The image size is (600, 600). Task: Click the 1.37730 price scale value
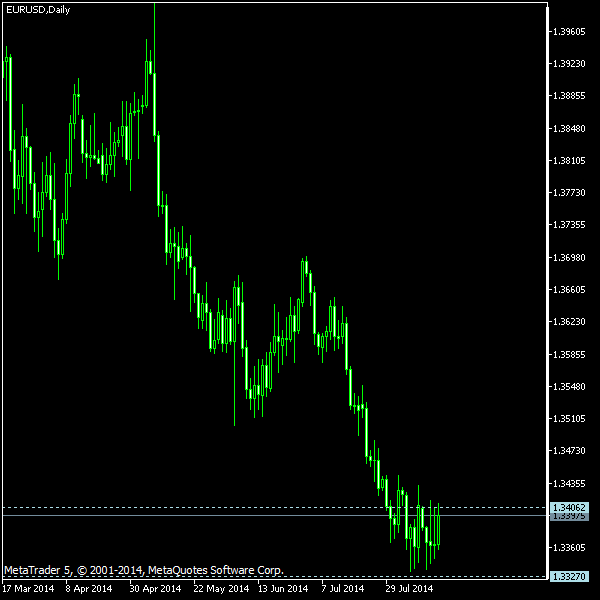(569, 192)
